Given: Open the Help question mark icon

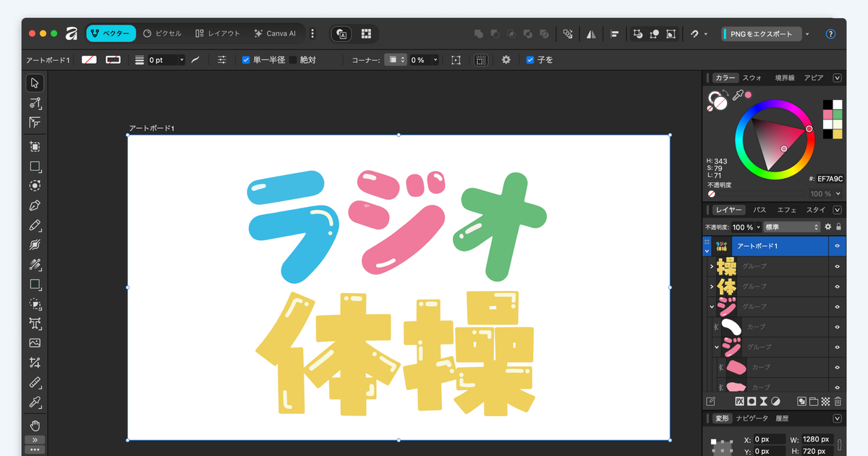Looking at the screenshot, I should 830,34.
